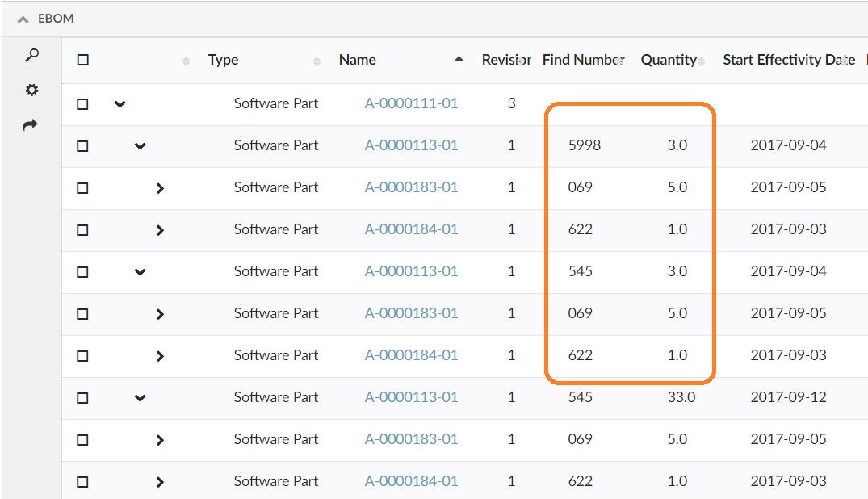The height and width of the screenshot is (499, 868).
Task: Click the ascending sort arrow for Name
Action: pyautogui.click(x=459, y=59)
